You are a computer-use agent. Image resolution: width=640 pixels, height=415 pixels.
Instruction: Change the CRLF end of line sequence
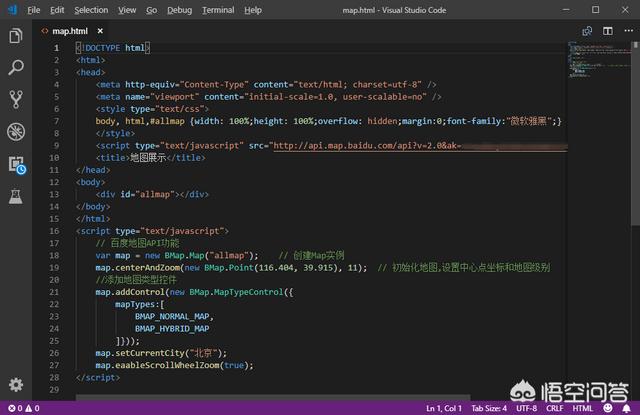(556, 408)
